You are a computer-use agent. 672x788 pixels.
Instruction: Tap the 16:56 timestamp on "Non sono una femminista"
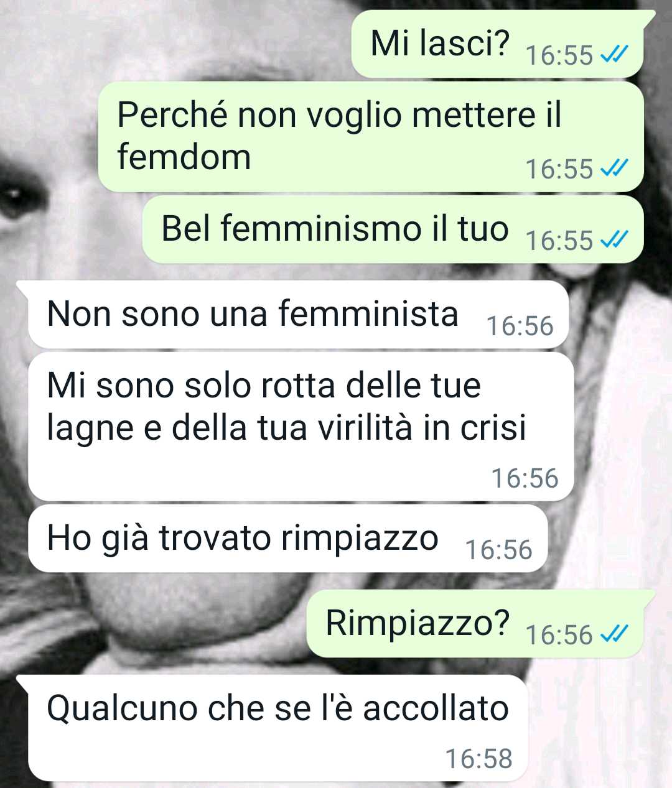tap(520, 326)
